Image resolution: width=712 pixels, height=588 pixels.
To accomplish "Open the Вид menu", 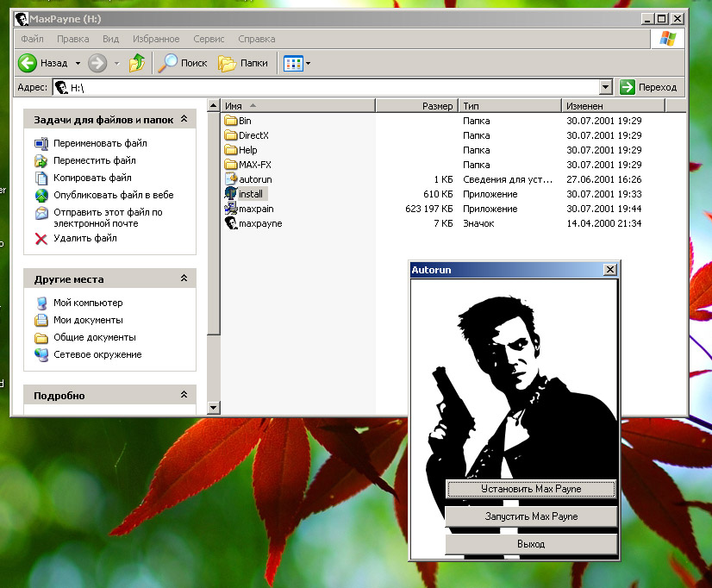I will click(x=110, y=39).
